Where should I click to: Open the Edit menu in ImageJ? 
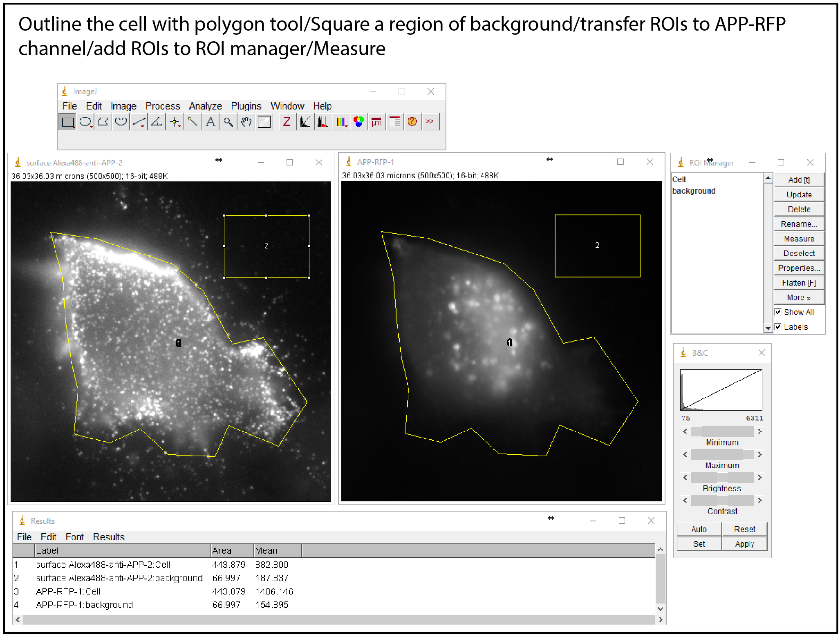[94, 106]
